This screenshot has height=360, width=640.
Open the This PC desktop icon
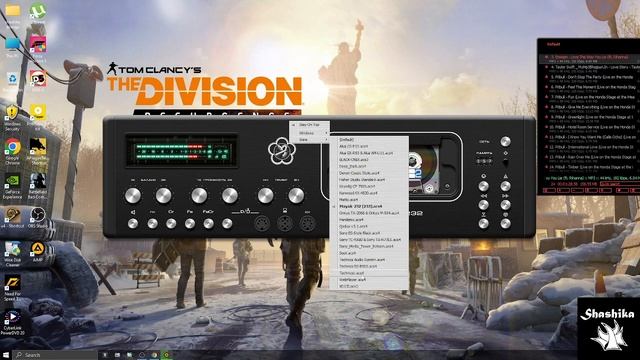coord(12,47)
